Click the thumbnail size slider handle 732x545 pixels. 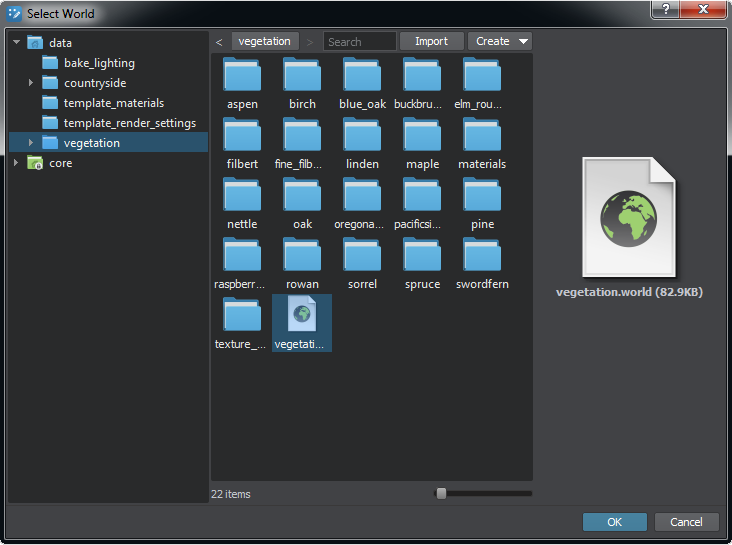point(441,493)
